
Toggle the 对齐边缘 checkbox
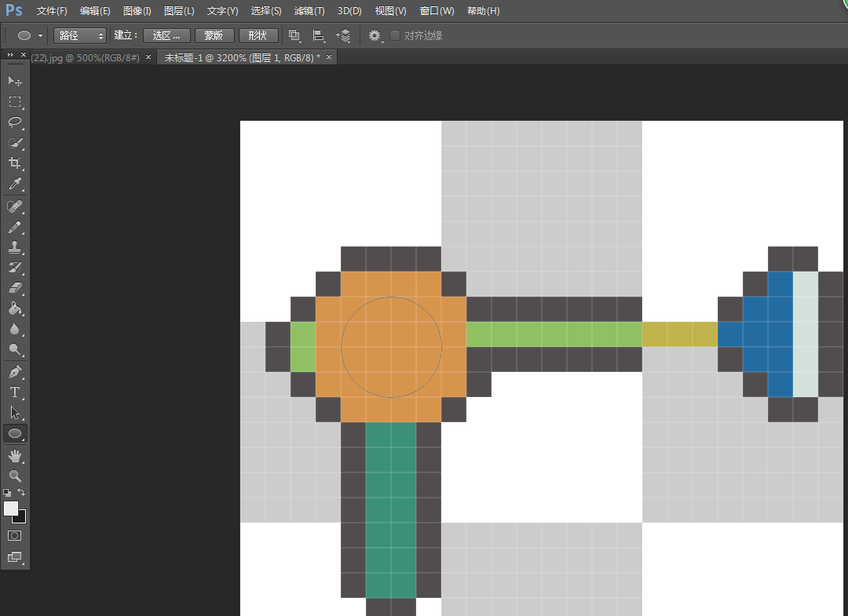coord(395,35)
